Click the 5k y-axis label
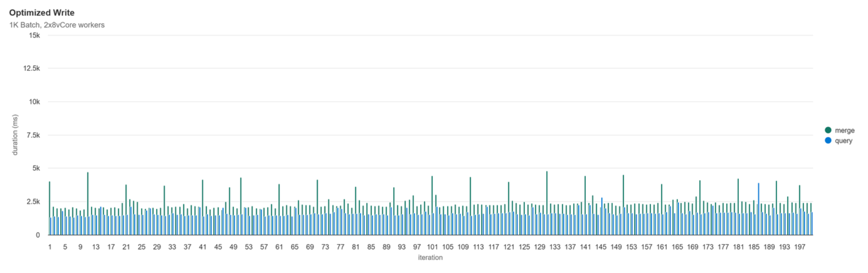The image size is (868, 273). [x=36, y=169]
